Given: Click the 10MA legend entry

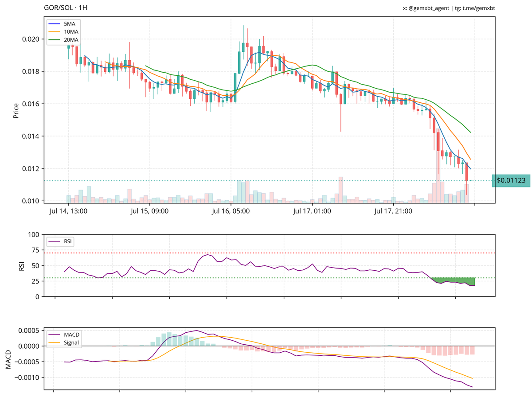Looking at the screenshot, I should coord(64,32).
